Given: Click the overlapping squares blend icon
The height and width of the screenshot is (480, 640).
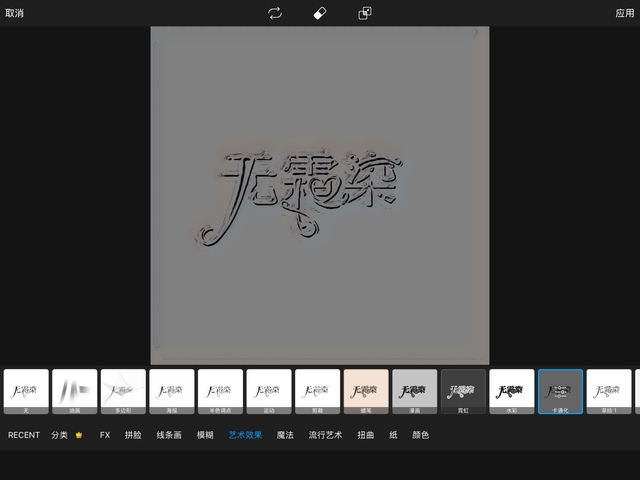Looking at the screenshot, I should click(x=365, y=13).
